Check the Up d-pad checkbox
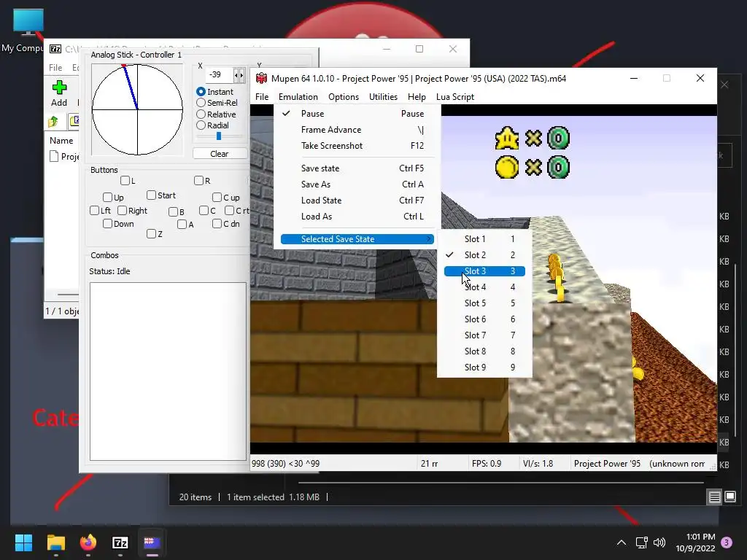 pyautogui.click(x=108, y=197)
